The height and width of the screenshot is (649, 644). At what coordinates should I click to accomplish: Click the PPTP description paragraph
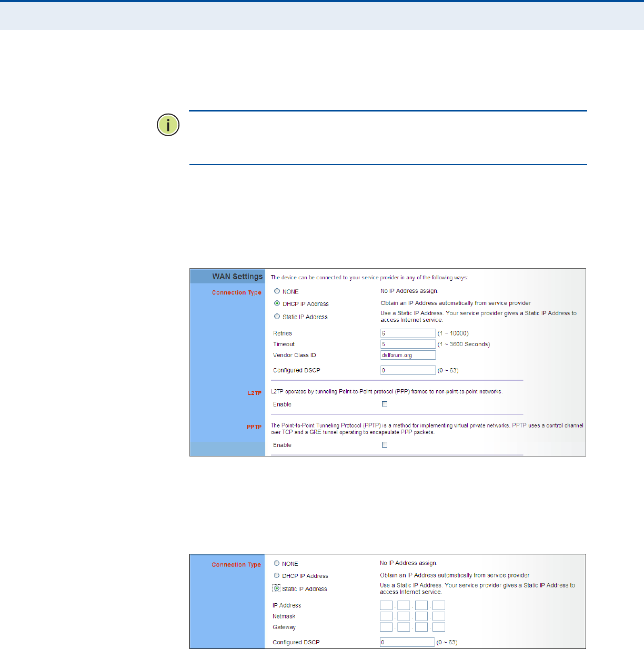[427, 429]
